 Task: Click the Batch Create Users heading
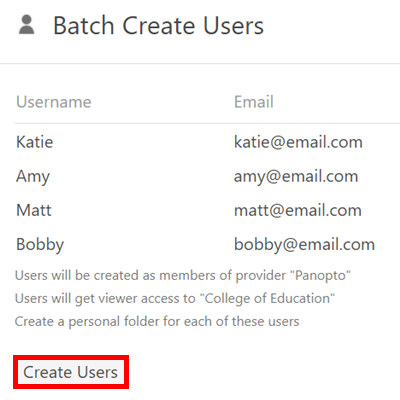[159, 26]
